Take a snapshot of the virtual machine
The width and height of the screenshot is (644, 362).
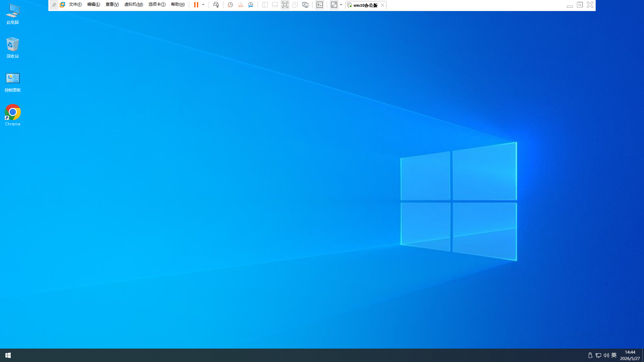pos(230,5)
